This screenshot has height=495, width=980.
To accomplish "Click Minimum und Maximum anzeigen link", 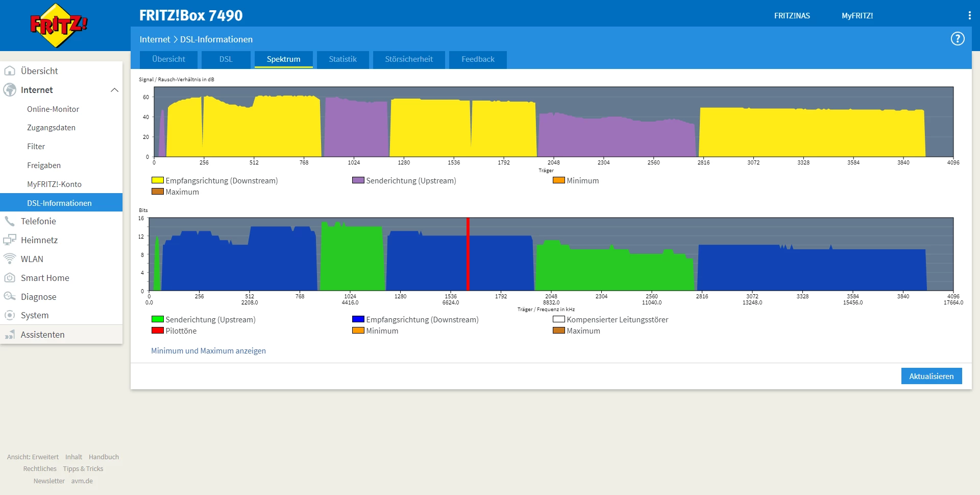I will click(x=208, y=351).
